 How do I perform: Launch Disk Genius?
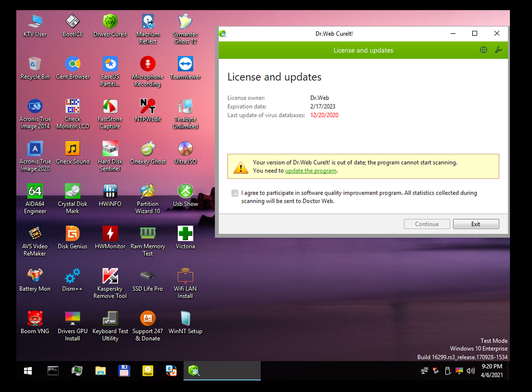pos(73,238)
